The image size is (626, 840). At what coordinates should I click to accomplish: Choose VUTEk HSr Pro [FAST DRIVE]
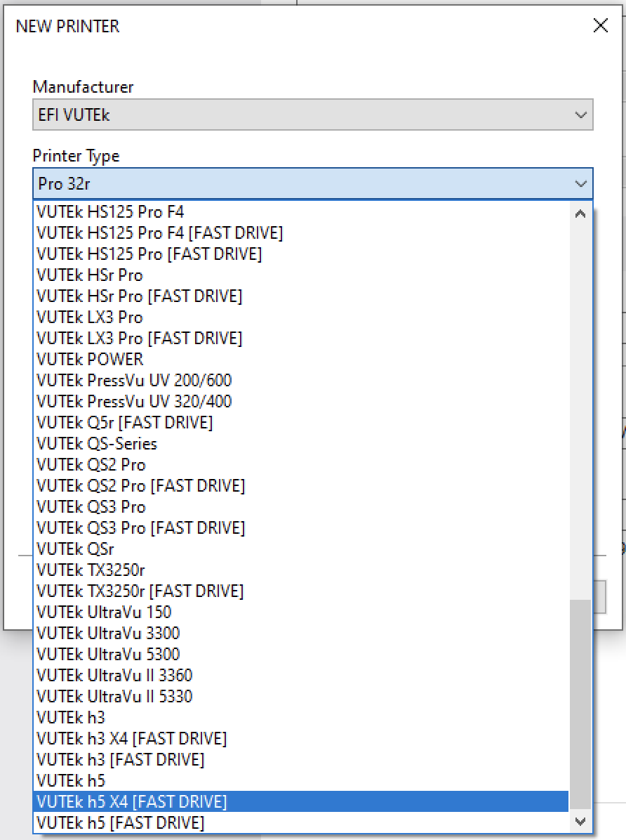coord(302,296)
